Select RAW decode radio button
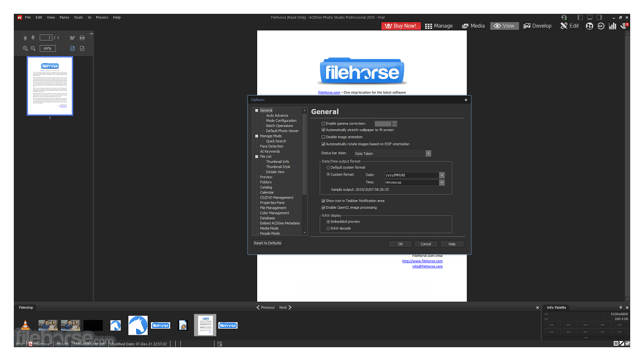Screen dimensions: 644x361 pos(328,228)
